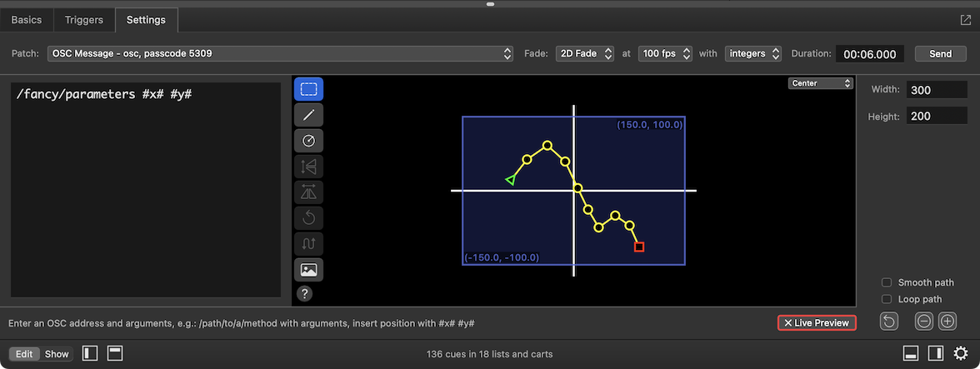Open the workspace settings gear
Image resolution: width=980 pixels, height=369 pixels.
(961, 354)
